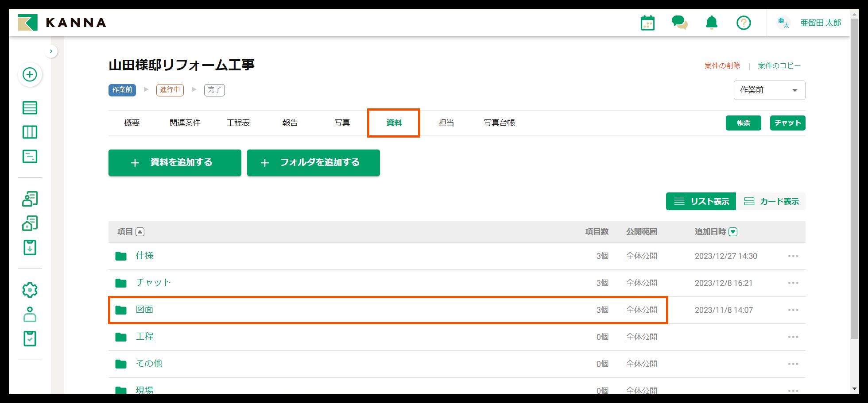Image resolution: width=868 pixels, height=403 pixels.
Task: Open the list view icon in sidebar
Action: 30,107
